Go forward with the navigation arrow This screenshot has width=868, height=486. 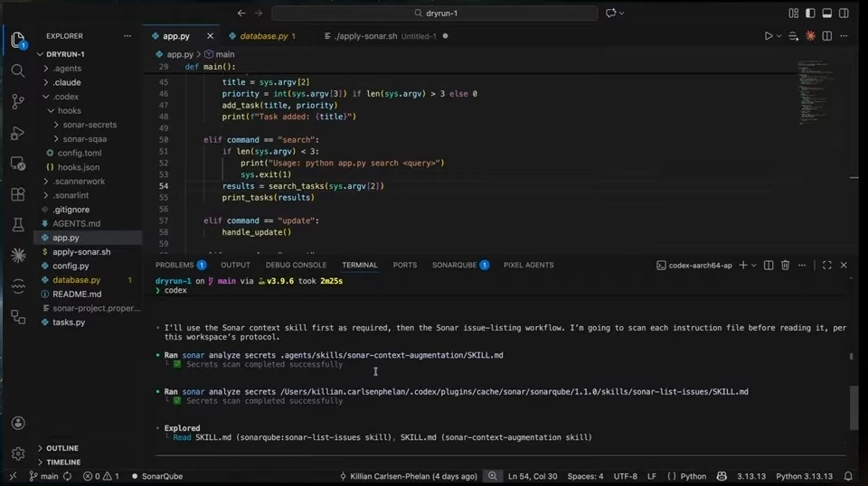pyautogui.click(x=259, y=13)
